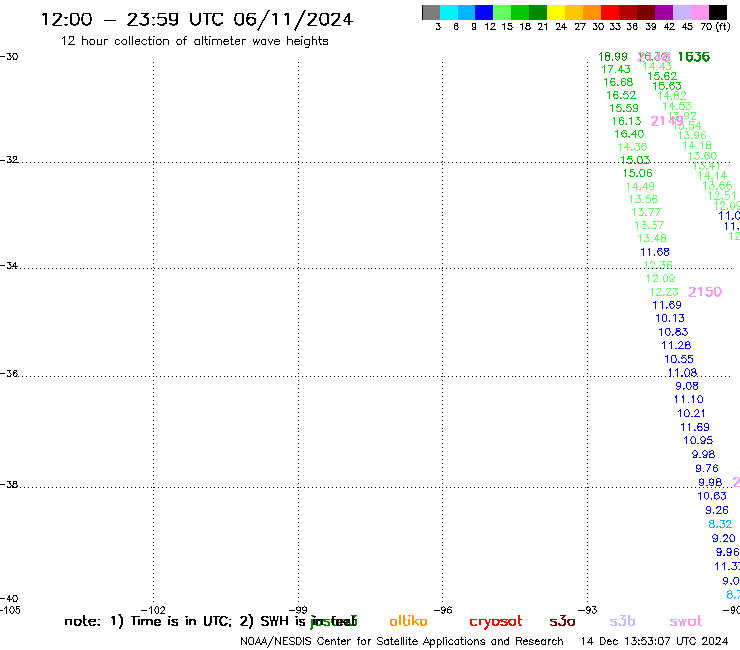This screenshot has width=740, height=650.
Task: Select the reading '13.77'
Action: (x=647, y=212)
